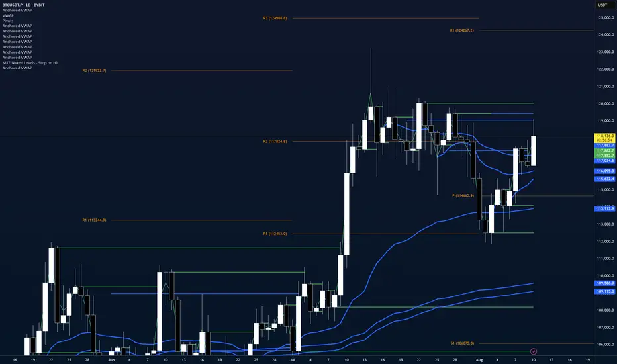Click the 112,000.0 price axis tick
Screen dimensions: 617x364
tap(605, 242)
